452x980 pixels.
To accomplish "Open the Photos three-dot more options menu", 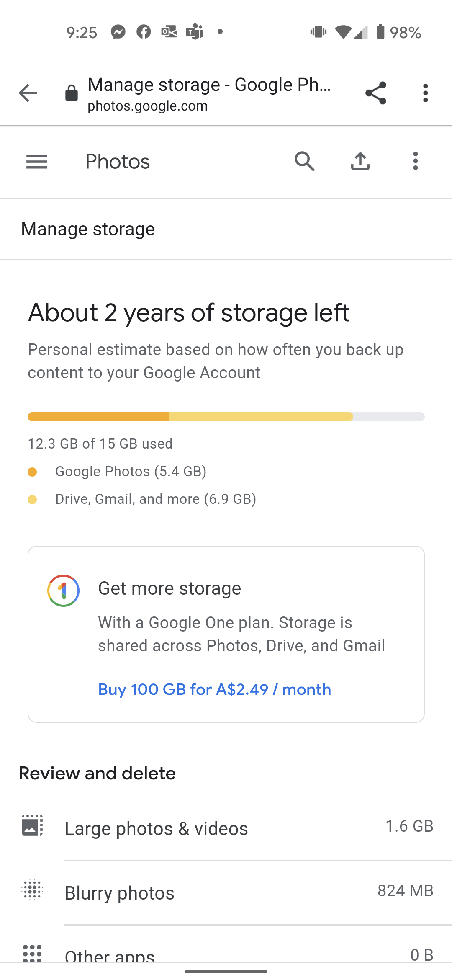I will pyautogui.click(x=415, y=162).
